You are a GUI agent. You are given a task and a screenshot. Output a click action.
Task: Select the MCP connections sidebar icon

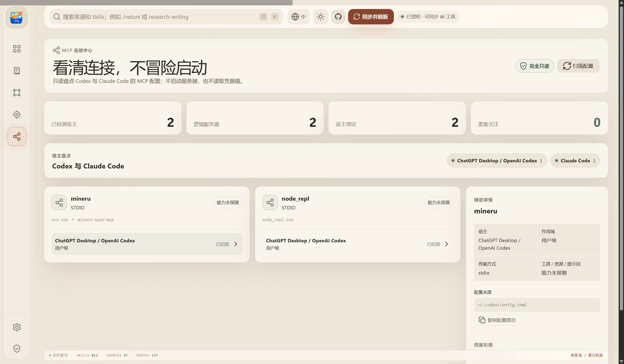coord(17,137)
